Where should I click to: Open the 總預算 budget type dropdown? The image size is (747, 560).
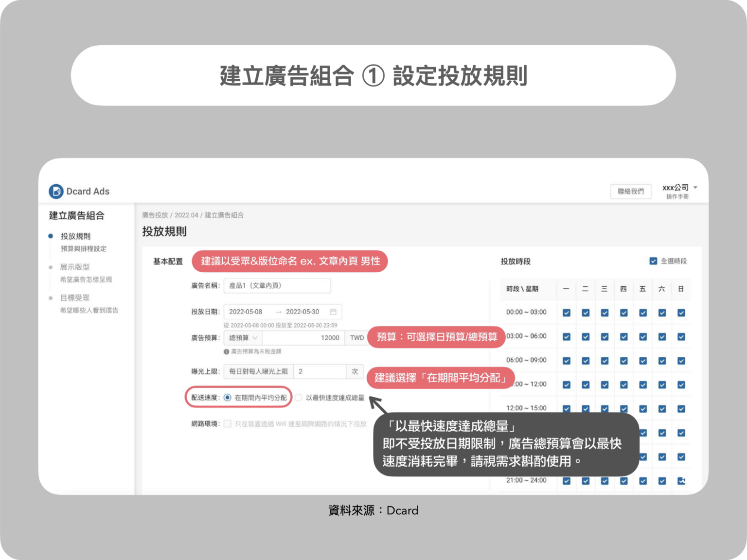[242, 337]
